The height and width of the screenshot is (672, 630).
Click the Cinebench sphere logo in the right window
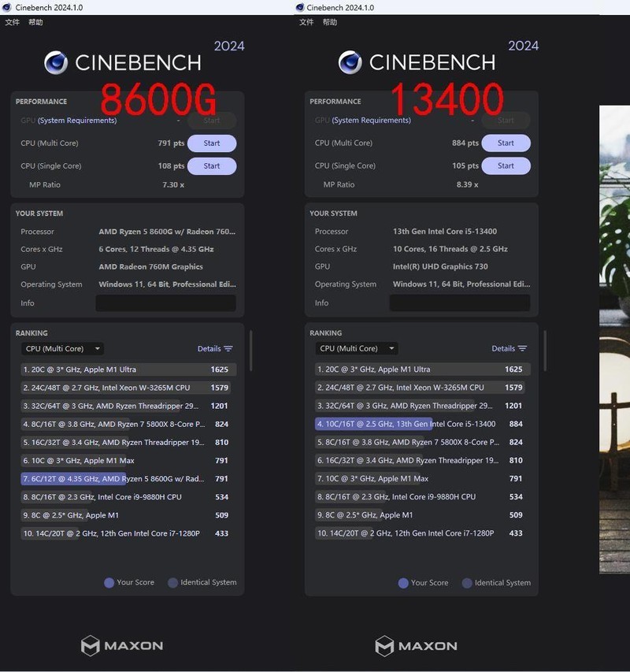click(x=350, y=62)
